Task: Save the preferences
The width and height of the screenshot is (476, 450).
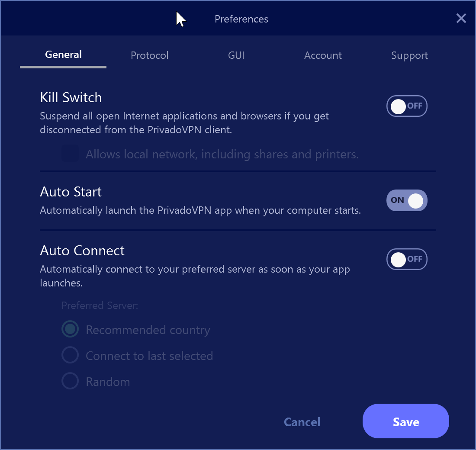Action: 405,421
